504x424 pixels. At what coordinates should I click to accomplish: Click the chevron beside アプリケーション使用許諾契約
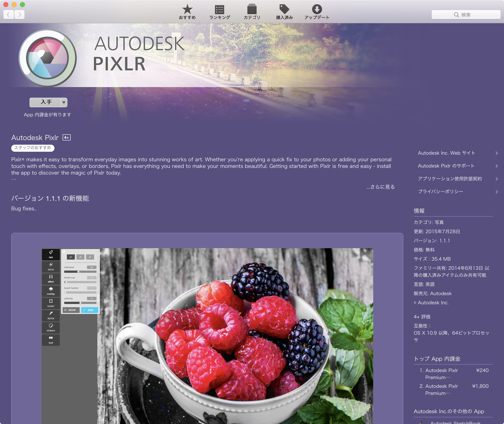pos(497,179)
